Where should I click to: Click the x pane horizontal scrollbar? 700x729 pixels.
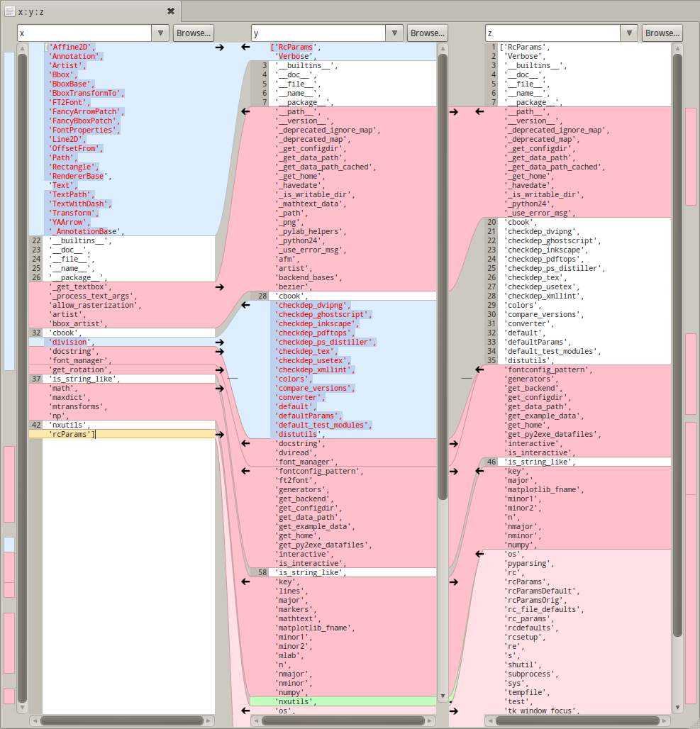[x=122, y=720]
